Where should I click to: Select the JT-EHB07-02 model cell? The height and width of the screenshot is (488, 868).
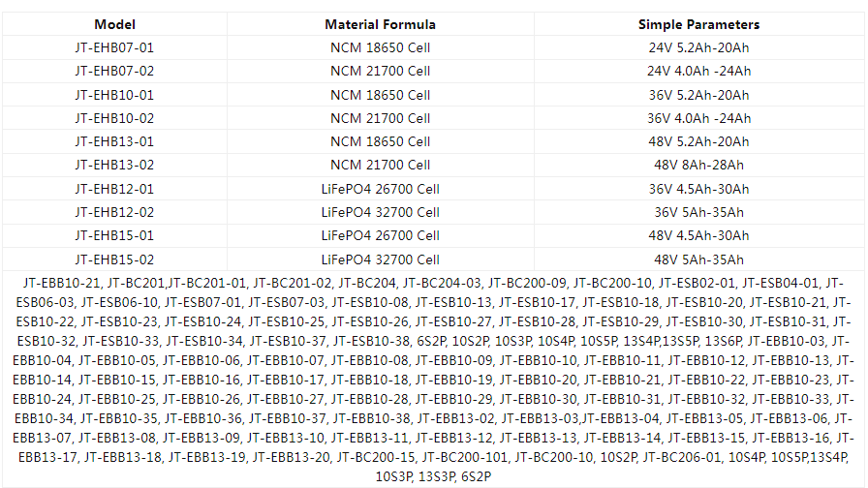point(114,71)
